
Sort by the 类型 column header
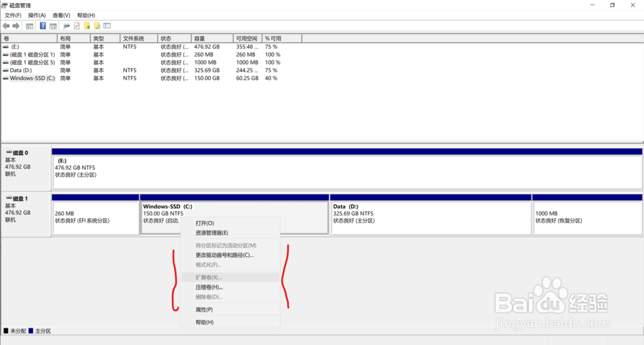point(106,38)
